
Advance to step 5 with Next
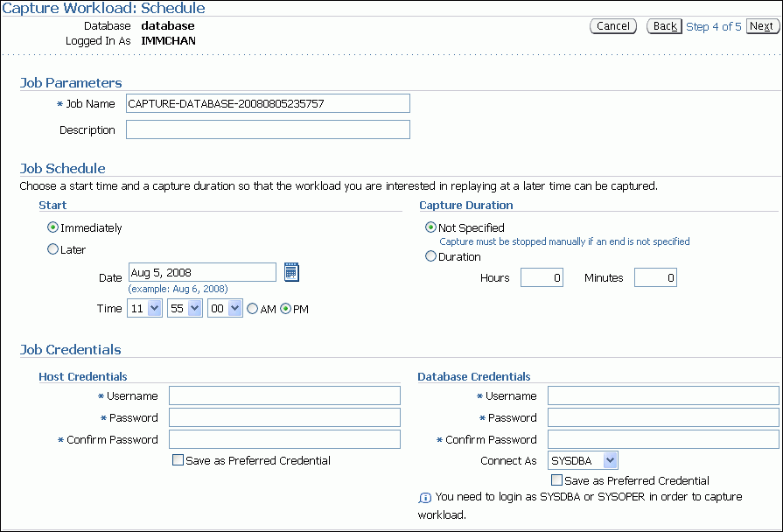click(761, 26)
